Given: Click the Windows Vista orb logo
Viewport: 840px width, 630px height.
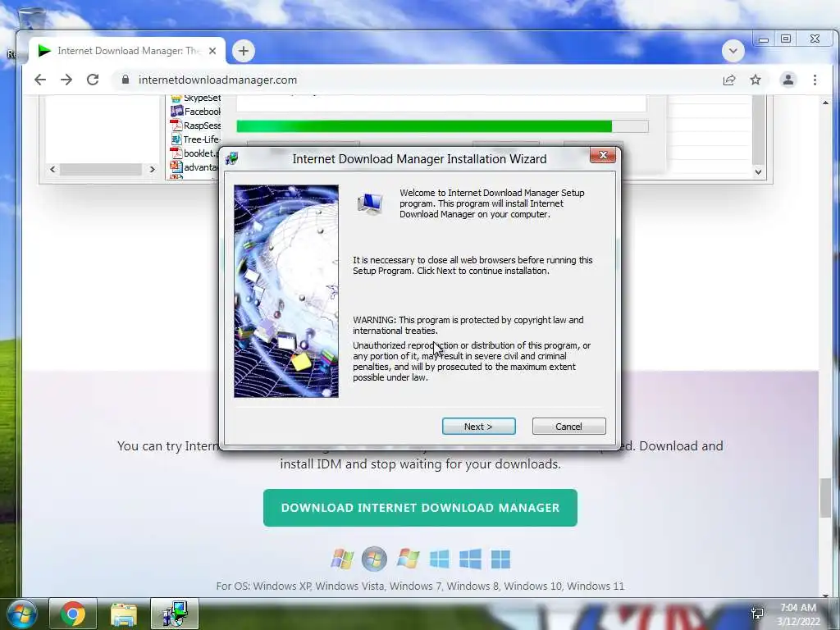Looking at the screenshot, I should tap(374, 559).
